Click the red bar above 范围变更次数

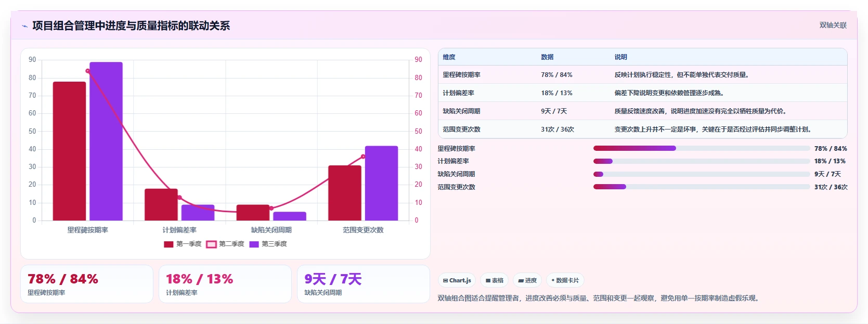345,193
